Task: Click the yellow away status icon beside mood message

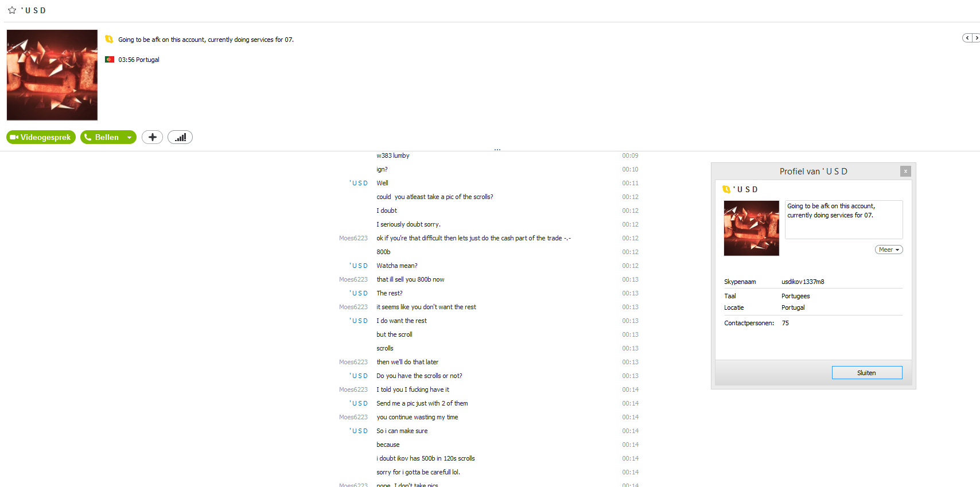Action: (109, 39)
